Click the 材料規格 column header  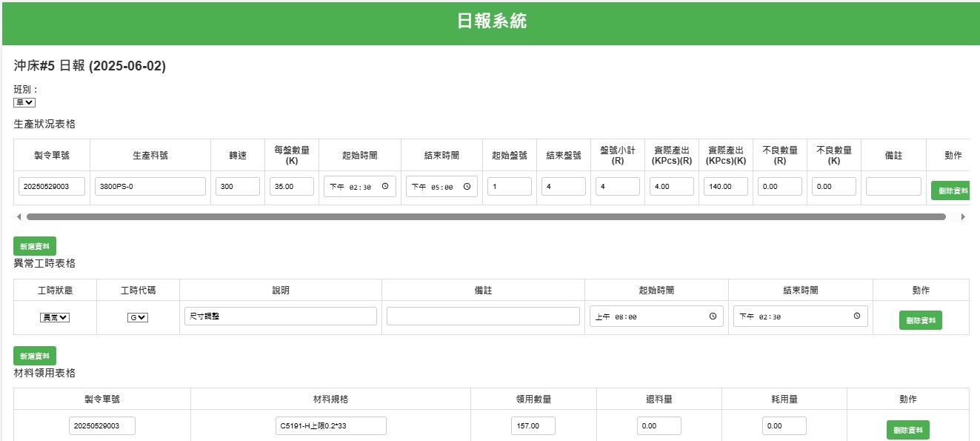tap(330, 399)
